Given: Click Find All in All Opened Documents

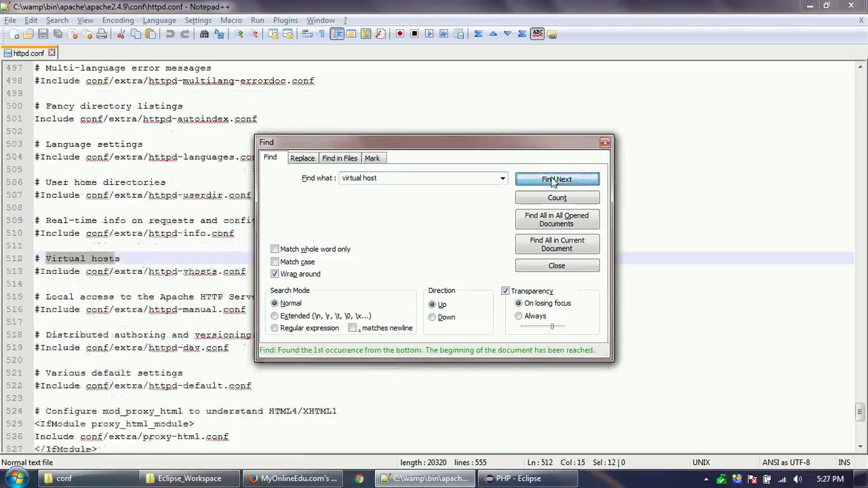Looking at the screenshot, I should coord(557,220).
